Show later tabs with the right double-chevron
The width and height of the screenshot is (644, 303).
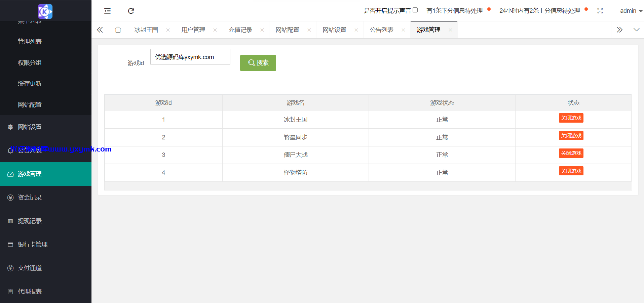point(619,30)
